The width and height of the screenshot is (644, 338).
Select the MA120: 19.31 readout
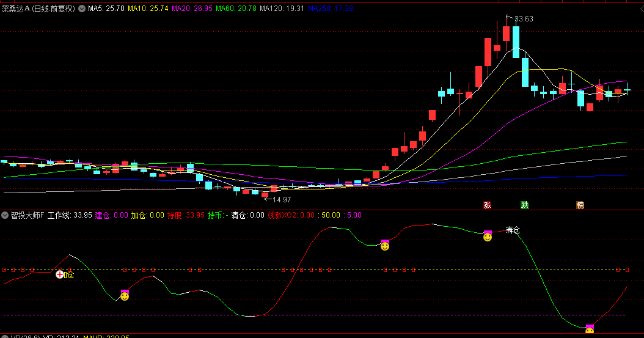tap(282, 9)
